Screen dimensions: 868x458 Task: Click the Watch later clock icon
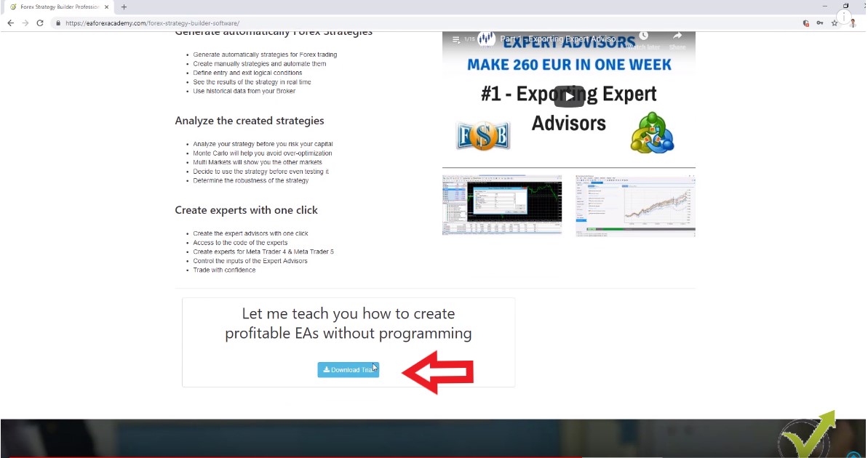pyautogui.click(x=643, y=38)
